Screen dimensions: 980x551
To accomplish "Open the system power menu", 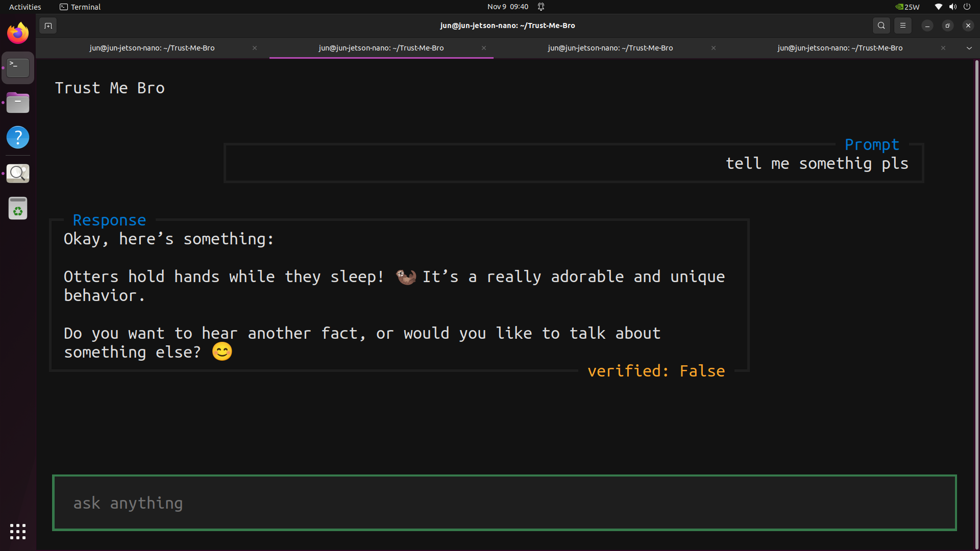I will tap(967, 7).
